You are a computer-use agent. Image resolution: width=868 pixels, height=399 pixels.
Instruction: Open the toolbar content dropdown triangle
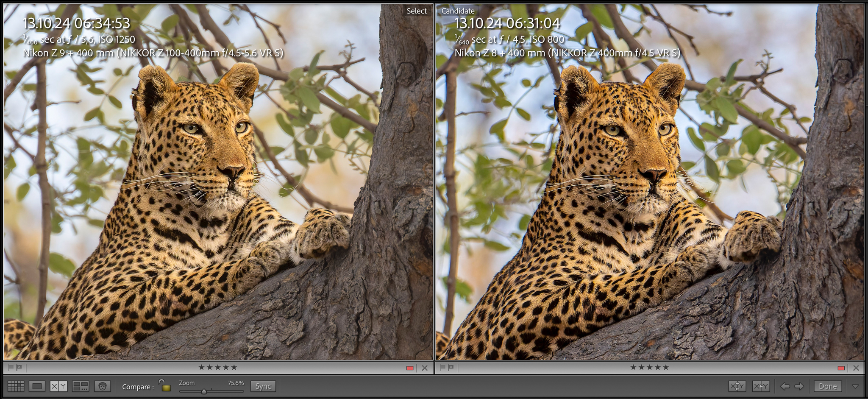855,386
